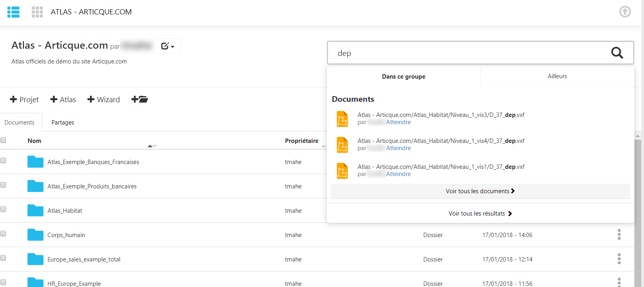Image resolution: width=644 pixels, height=287 pixels.
Task: Check the Atlas_Exemple_Banques_Francaises row checkbox
Action: point(3,160)
